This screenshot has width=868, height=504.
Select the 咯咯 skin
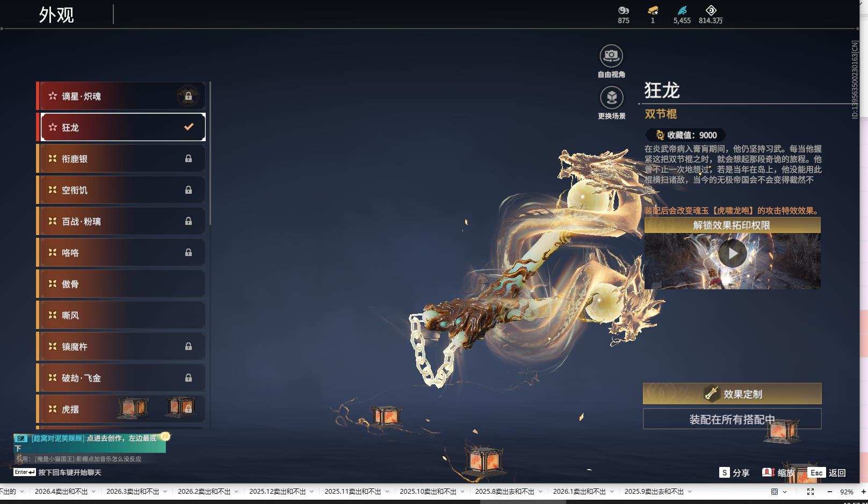(x=121, y=252)
